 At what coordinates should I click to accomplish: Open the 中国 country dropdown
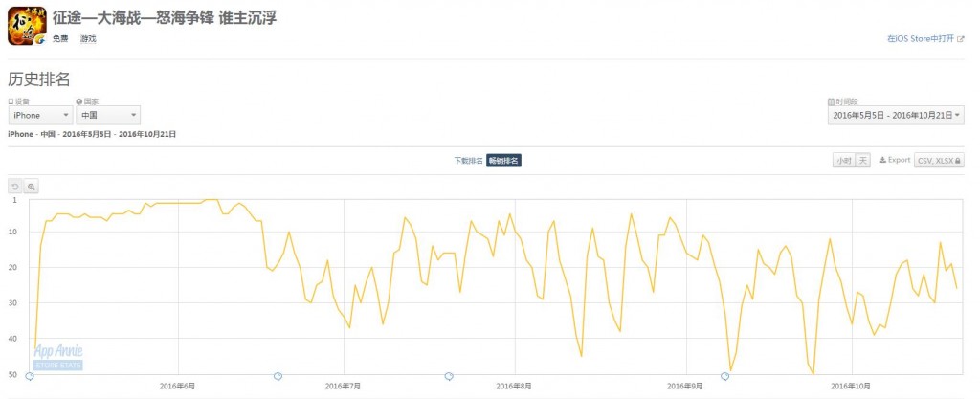[108, 115]
